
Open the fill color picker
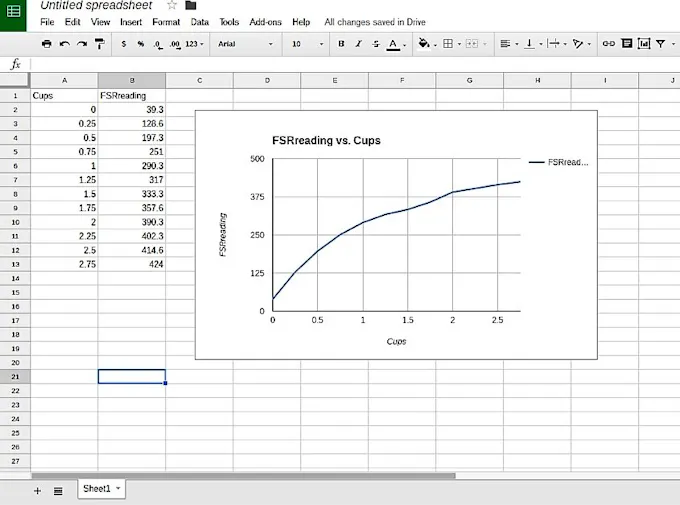pos(424,43)
